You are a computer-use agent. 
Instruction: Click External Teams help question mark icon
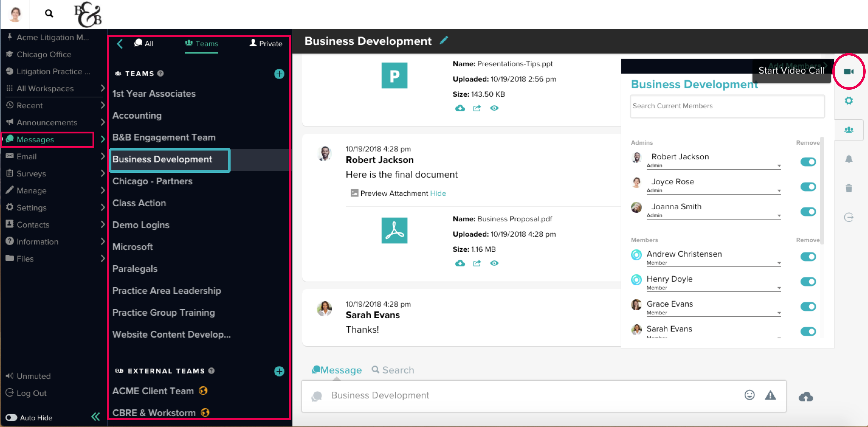tap(211, 371)
